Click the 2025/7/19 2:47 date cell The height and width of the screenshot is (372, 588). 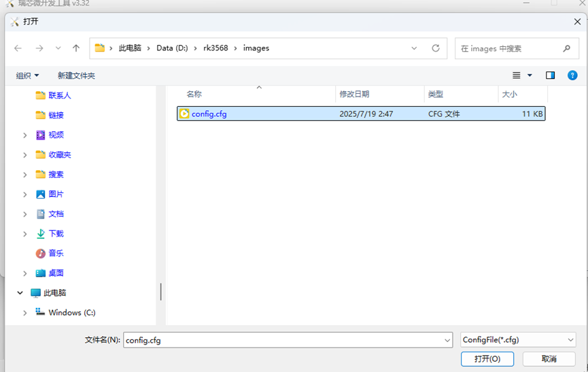(x=366, y=114)
